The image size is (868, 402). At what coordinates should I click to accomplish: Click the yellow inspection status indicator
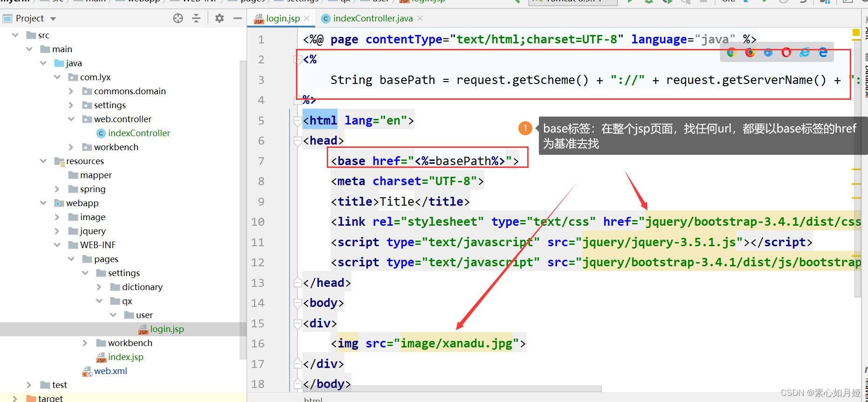[856, 32]
